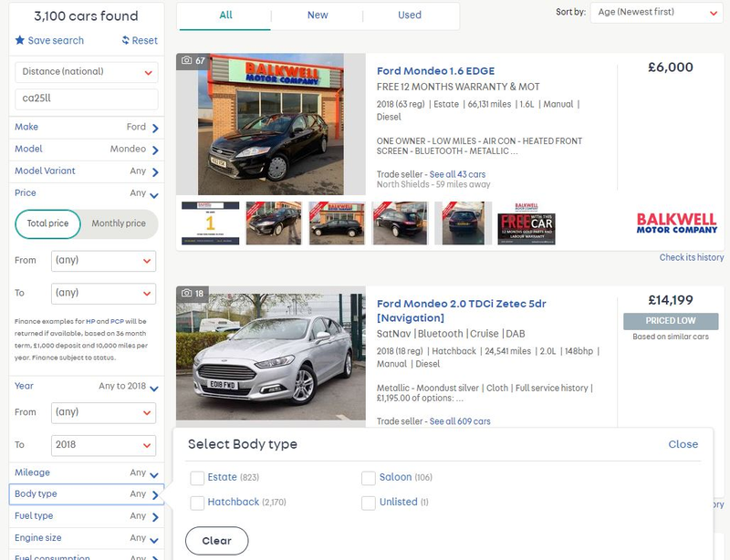Open the Ford Mondeo 2.0 TDCi Zetec listing
Viewport: 730px width, 560px height.
[x=462, y=311]
